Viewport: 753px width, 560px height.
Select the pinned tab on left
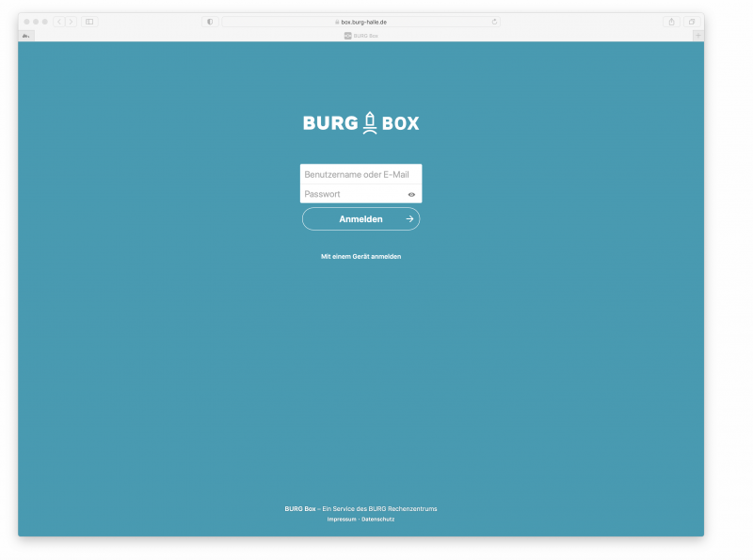pos(26,36)
